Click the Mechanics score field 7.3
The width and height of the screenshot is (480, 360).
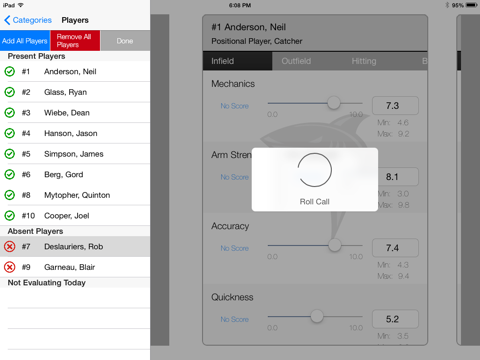tap(395, 106)
